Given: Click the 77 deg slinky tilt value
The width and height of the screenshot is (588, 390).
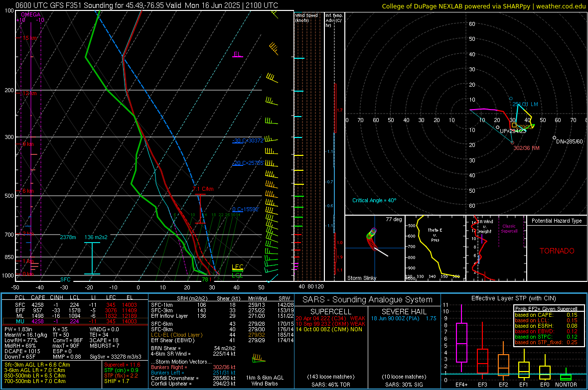Looking at the screenshot, I should tap(394, 219).
